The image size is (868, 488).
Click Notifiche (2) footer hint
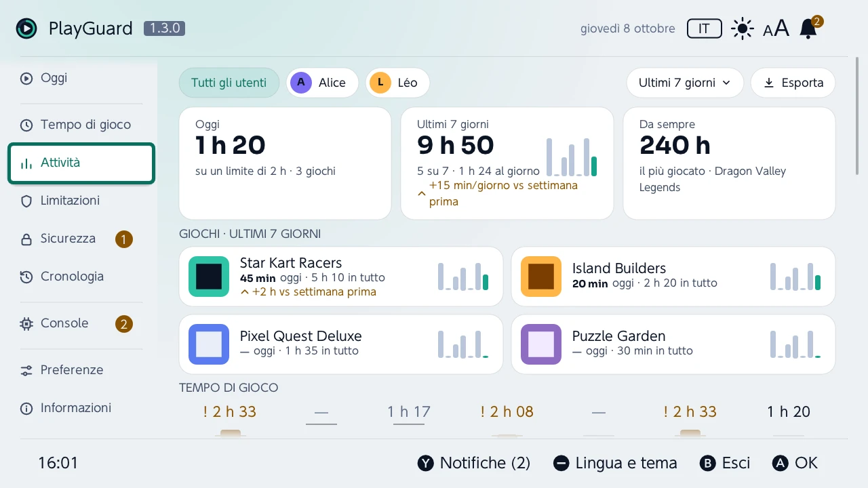[x=474, y=463]
